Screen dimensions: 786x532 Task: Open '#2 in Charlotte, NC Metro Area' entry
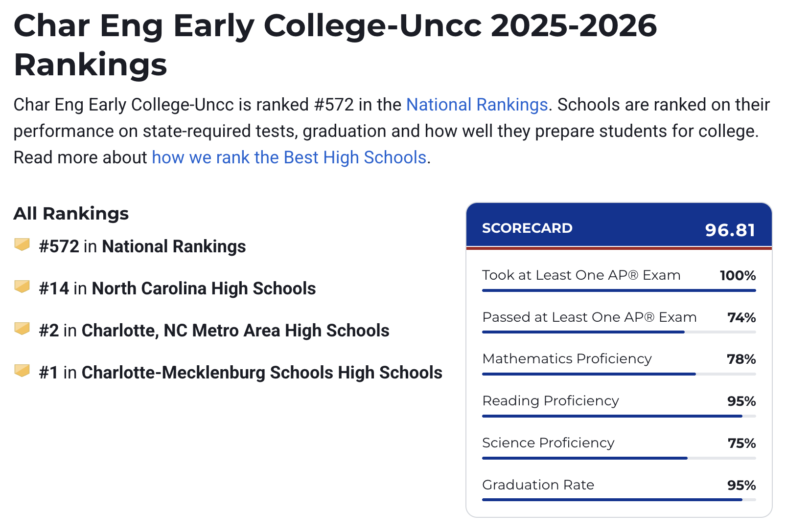(214, 331)
